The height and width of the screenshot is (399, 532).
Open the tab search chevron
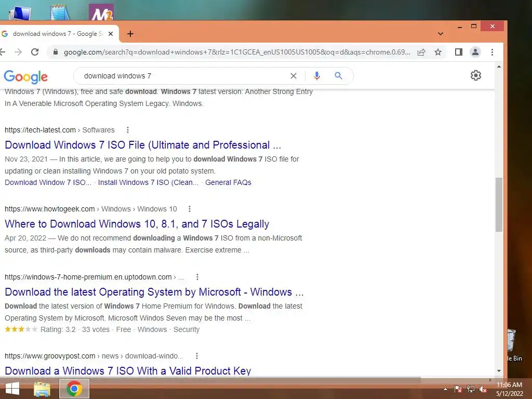tap(441, 34)
